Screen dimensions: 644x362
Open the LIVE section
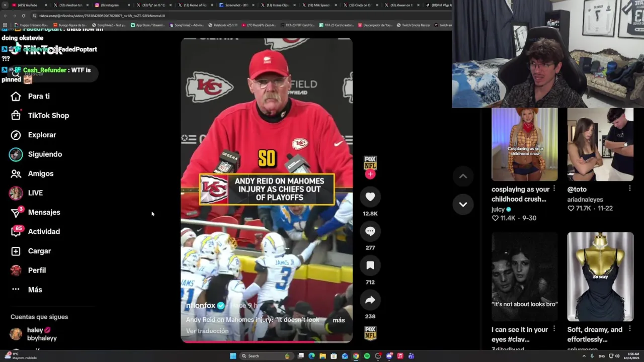point(26,193)
